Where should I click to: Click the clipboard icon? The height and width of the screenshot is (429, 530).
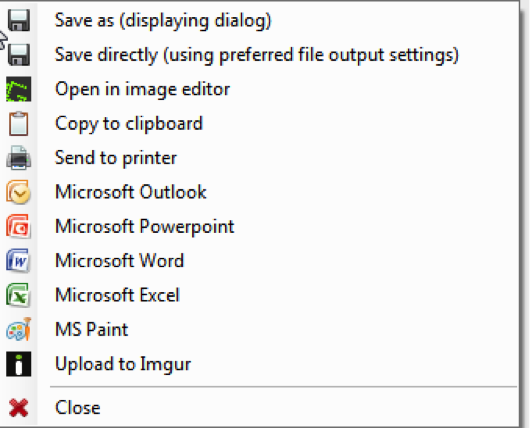[x=19, y=123]
